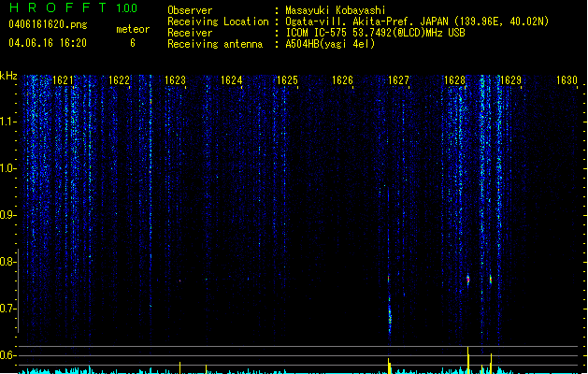The image size is (588, 374).
Task: Click the timestamp 04.06.16 16:20
Action: tap(48, 43)
